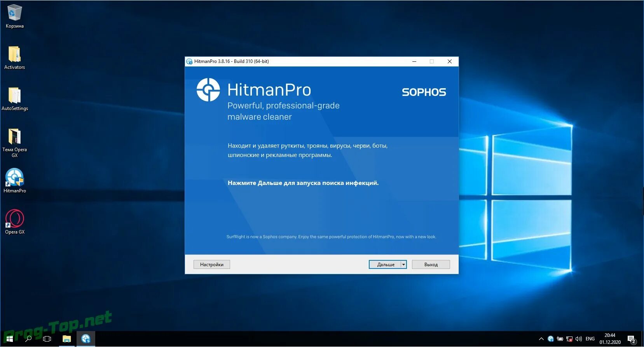Click the battery power tray icon
This screenshot has height=347, width=644.
point(560,339)
